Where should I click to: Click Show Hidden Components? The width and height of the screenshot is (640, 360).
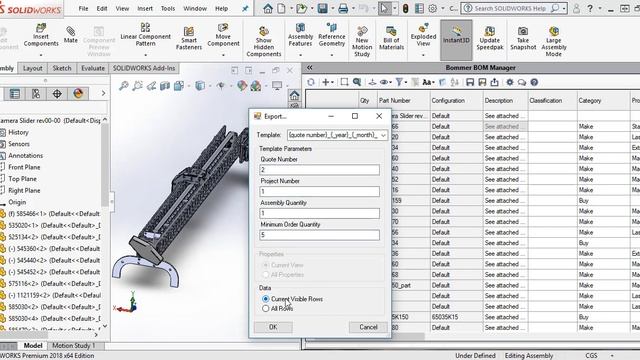point(264,41)
